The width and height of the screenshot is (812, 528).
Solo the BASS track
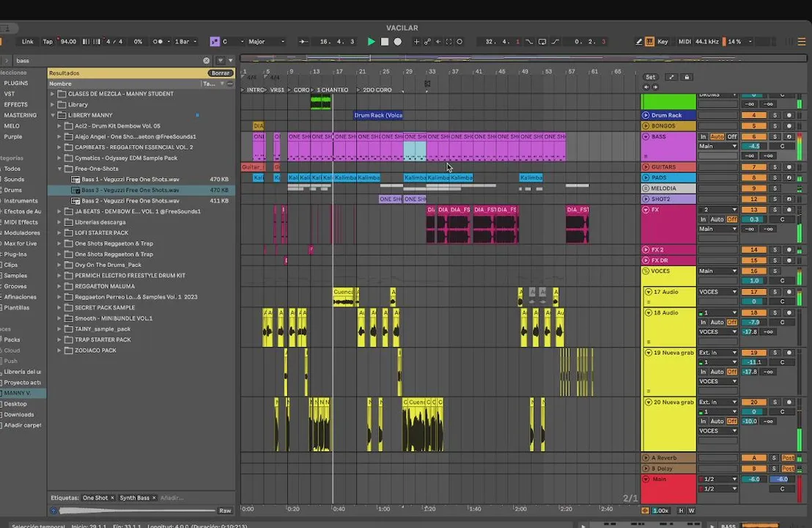[775, 136]
